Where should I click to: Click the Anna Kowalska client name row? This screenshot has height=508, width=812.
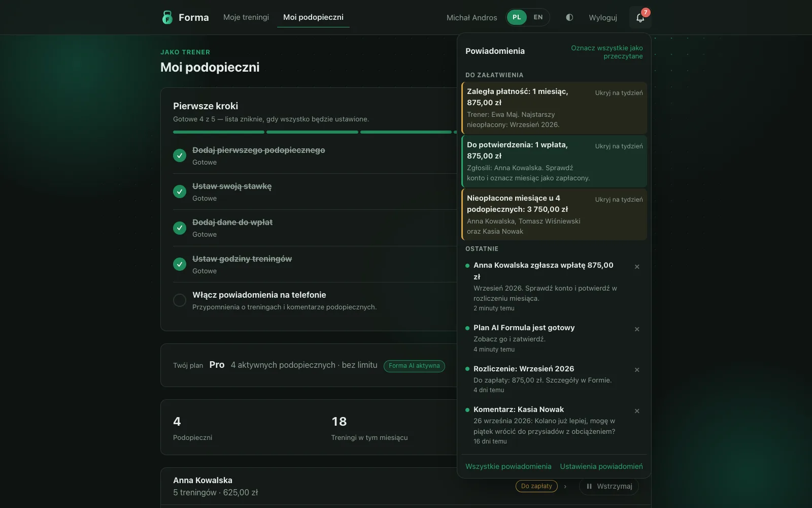(202, 480)
